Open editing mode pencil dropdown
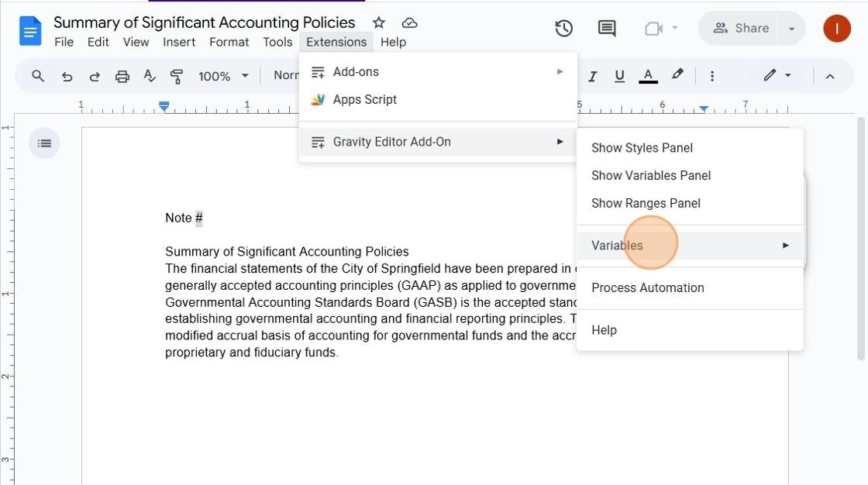Viewport: 868px width, 485px height. click(777, 74)
